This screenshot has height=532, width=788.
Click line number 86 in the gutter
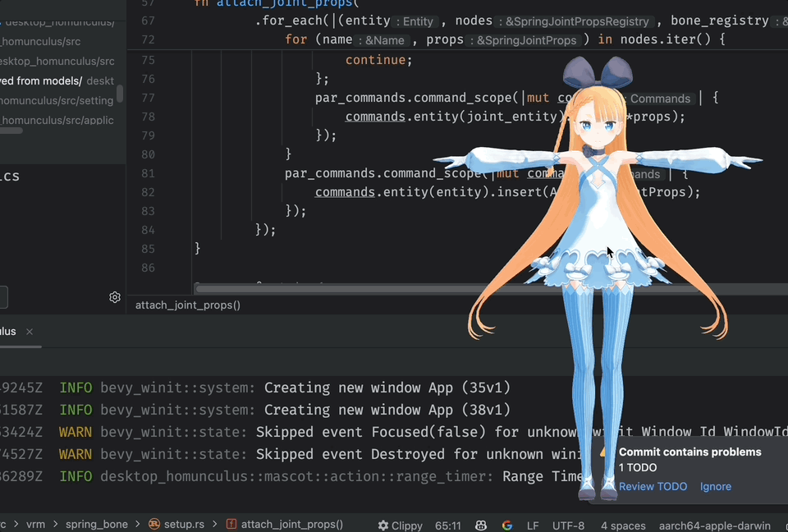tap(148, 268)
